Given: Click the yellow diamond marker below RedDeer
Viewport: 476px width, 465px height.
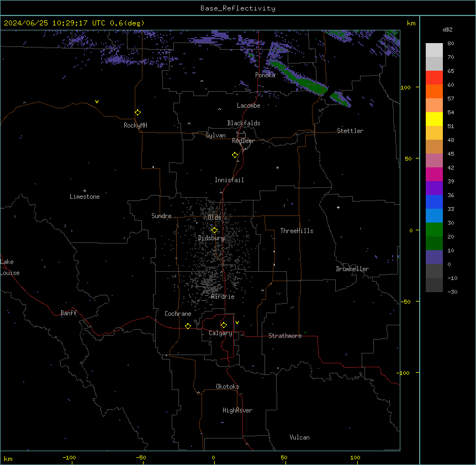Looking at the screenshot, I should coord(235,155).
